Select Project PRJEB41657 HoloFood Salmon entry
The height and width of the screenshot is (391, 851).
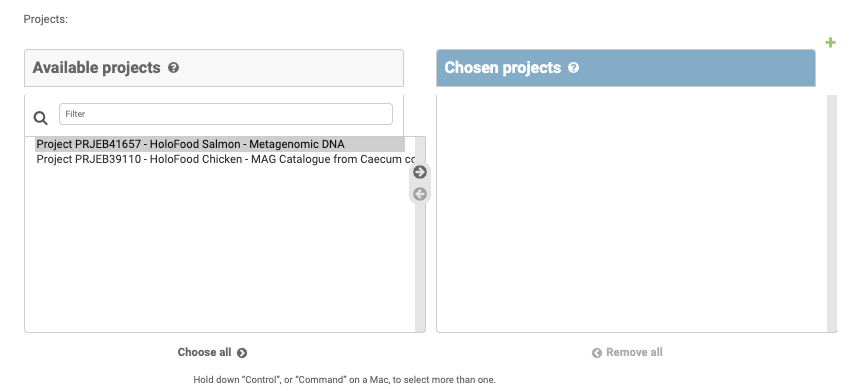click(220, 144)
